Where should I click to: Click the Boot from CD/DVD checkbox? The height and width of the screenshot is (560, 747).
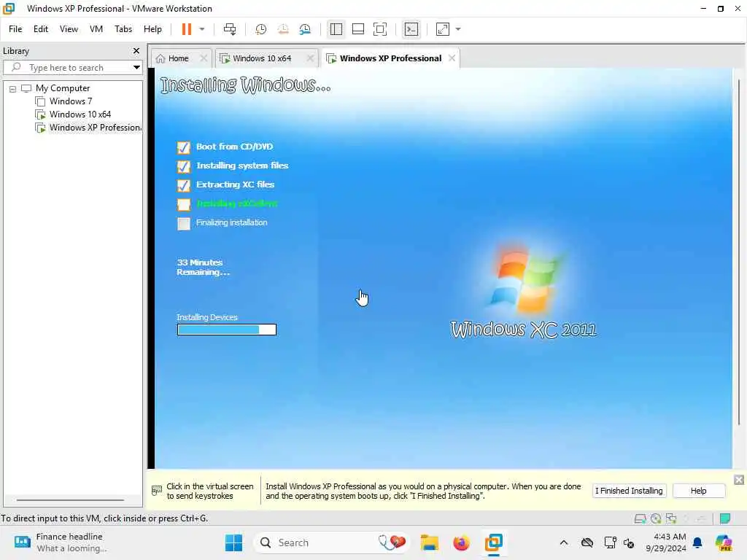(183, 147)
